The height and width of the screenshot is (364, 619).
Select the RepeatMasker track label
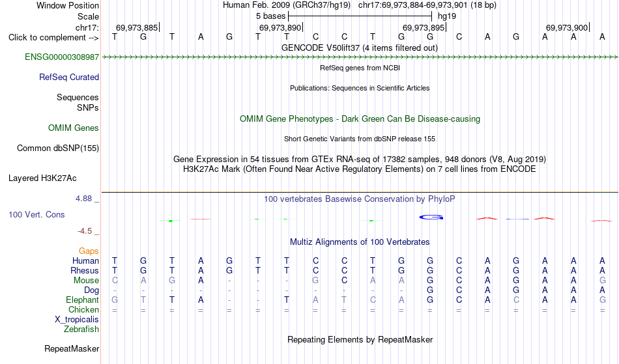click(72, 348)
